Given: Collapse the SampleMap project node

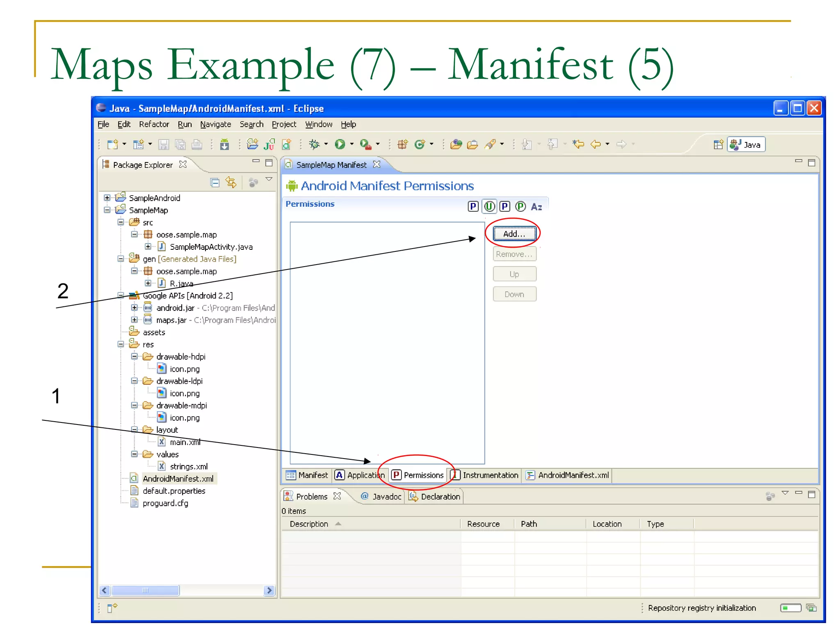Looking at the screenshot, I should 107,210.
